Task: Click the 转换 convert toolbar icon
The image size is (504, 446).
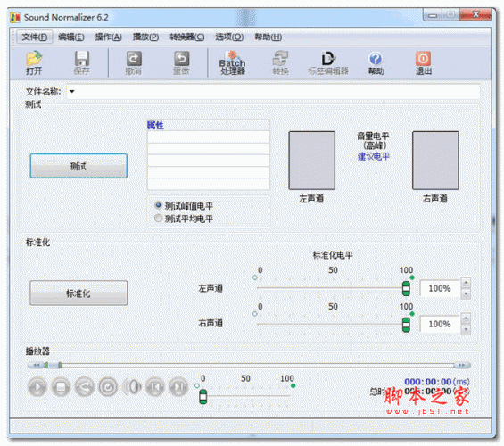Action: pos(280,62)
